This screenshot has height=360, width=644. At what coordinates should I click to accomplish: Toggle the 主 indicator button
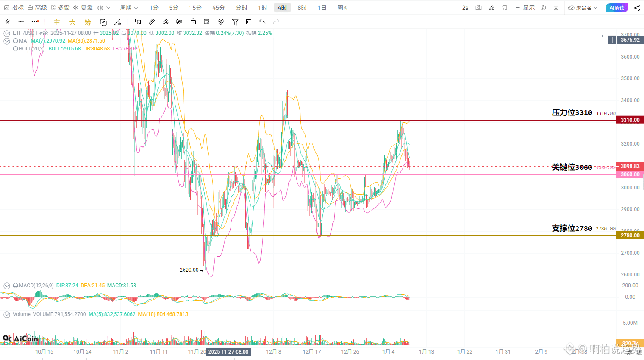(57, 22)
